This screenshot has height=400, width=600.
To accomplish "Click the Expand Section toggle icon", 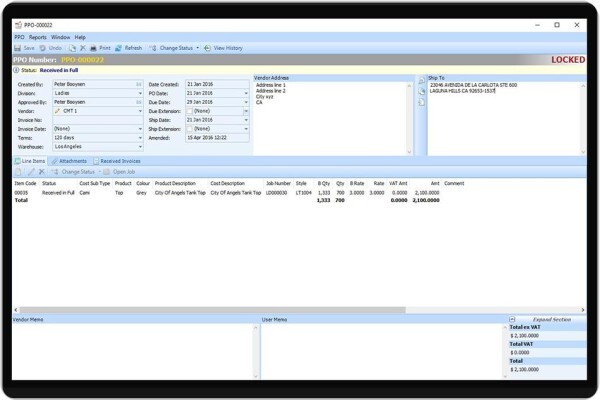I will [512, 319].
